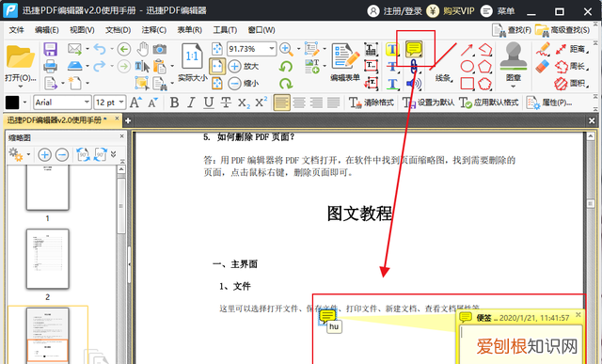
Task: Open the File menu
Action: pos(17,30)
